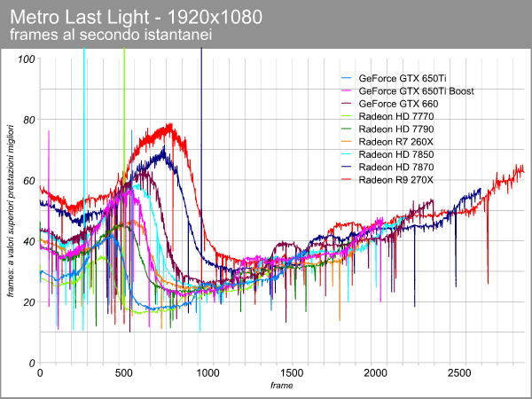Click y-axis value '40'
The image size is (532, 399).
tap(29, 241)
